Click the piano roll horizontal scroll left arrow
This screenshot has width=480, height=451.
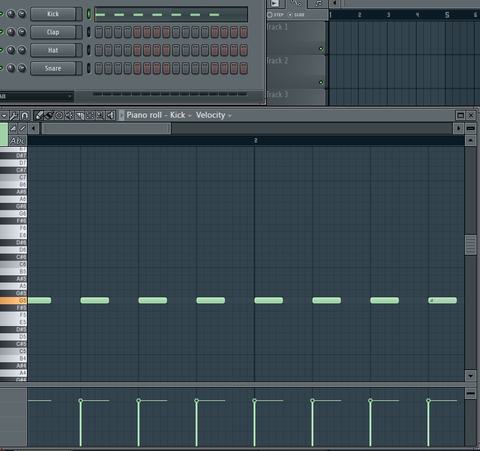33,128
